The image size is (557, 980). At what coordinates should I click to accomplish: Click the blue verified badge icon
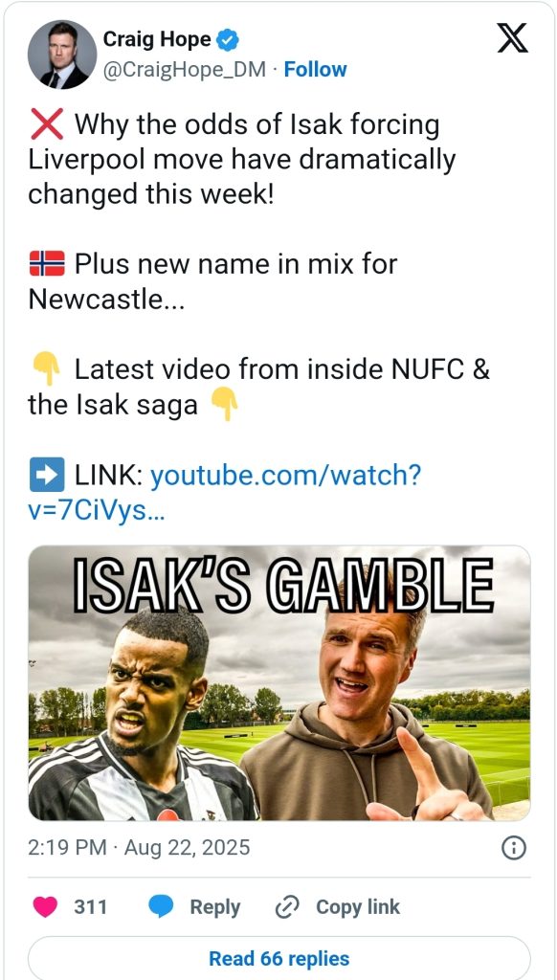pyautogui.click(x=228, y=40)
